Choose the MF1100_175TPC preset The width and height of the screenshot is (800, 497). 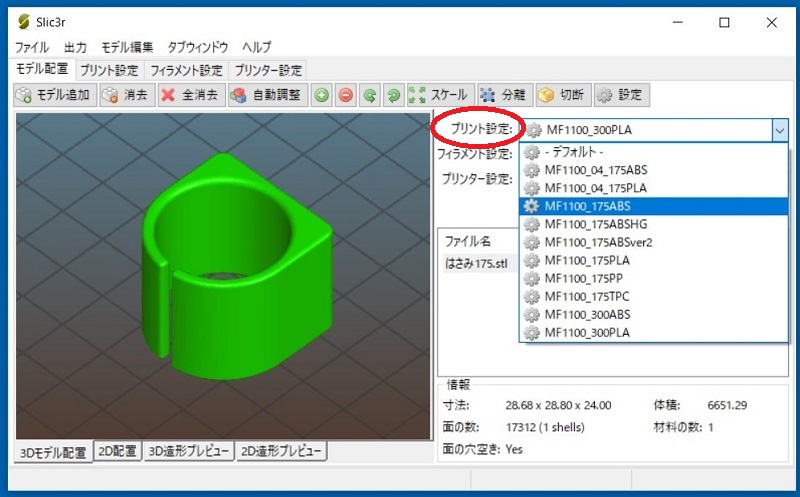pos(654,297)
